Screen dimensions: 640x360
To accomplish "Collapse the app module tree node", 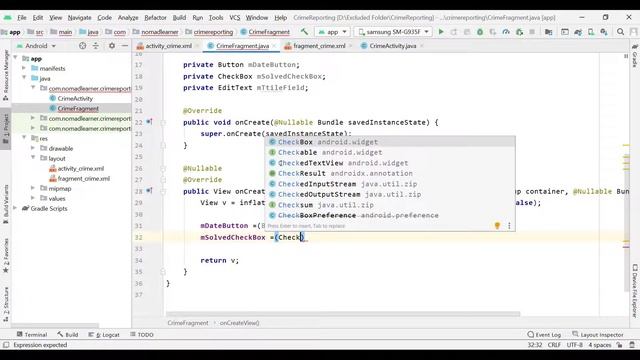I will 16,58.
